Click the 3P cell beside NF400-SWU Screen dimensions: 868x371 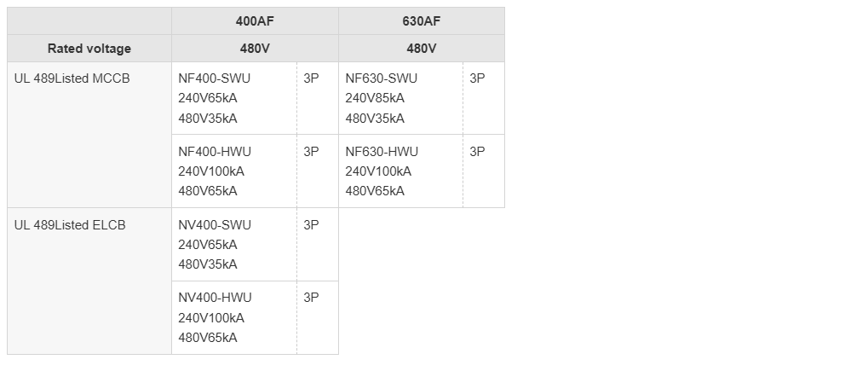tap(317, 98)
